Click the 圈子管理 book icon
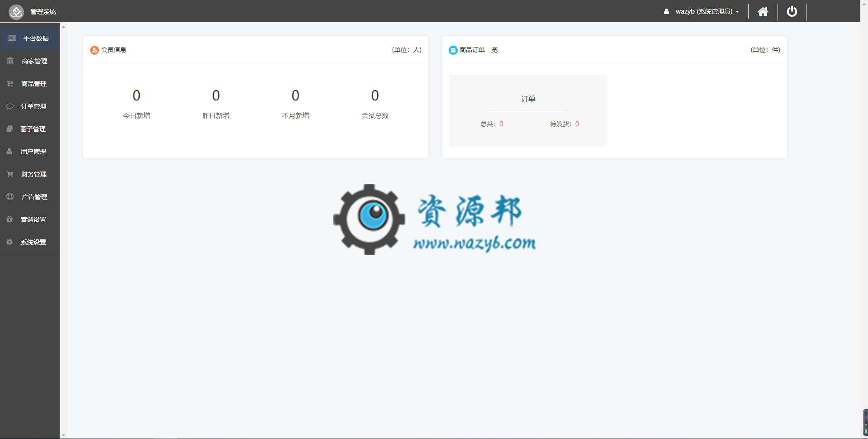 pos(10,129)
